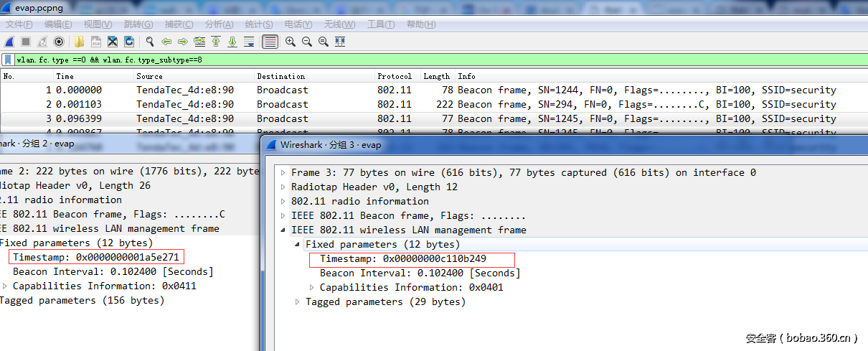This screenshot has height=351, width=868.
Task: Click the start capture shark fin icon
Action: point(9,42)
